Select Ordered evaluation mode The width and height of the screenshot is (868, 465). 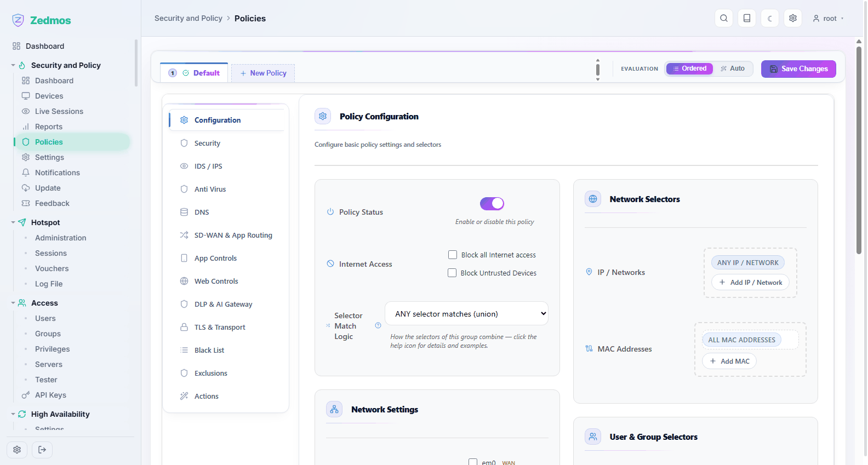click(x=690, y=68)
